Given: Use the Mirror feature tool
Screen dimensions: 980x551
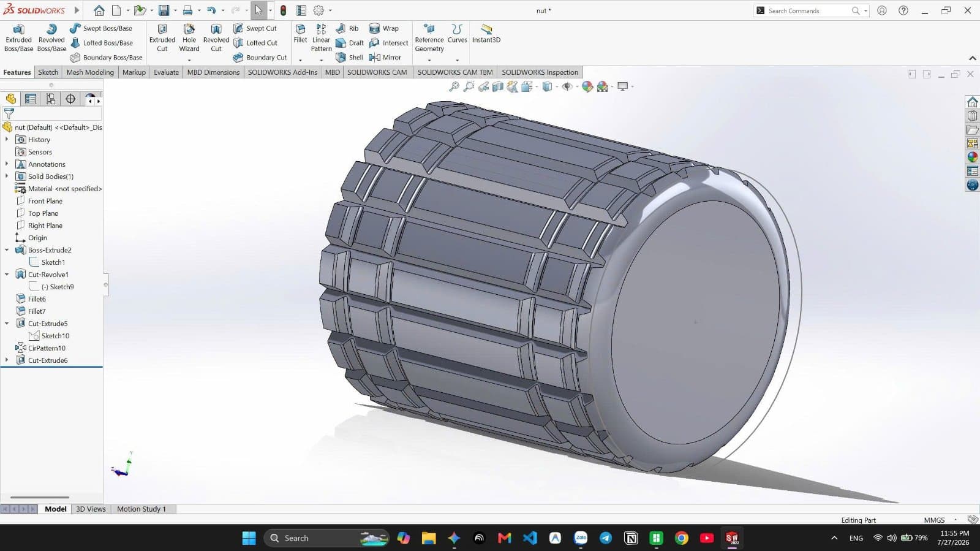Looking at the screenshot, I should click(x=385, y=58).
